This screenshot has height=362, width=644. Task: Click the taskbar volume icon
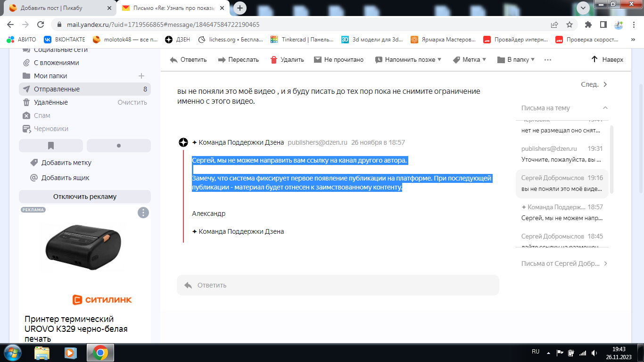coord(594,353)
